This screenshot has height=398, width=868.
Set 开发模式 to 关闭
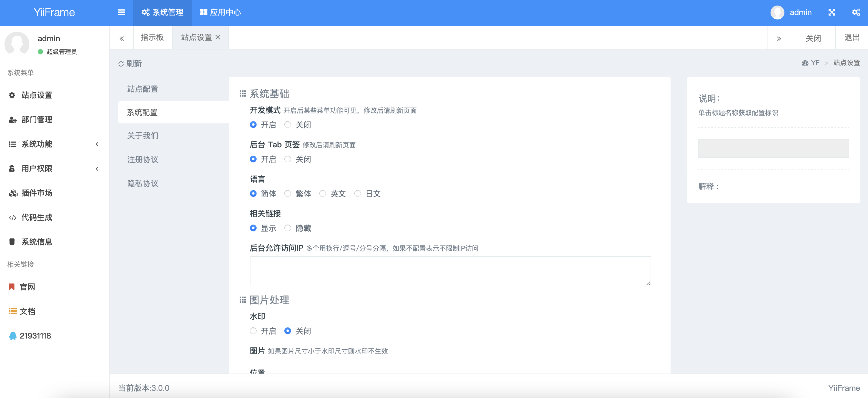tap(287, 125)
